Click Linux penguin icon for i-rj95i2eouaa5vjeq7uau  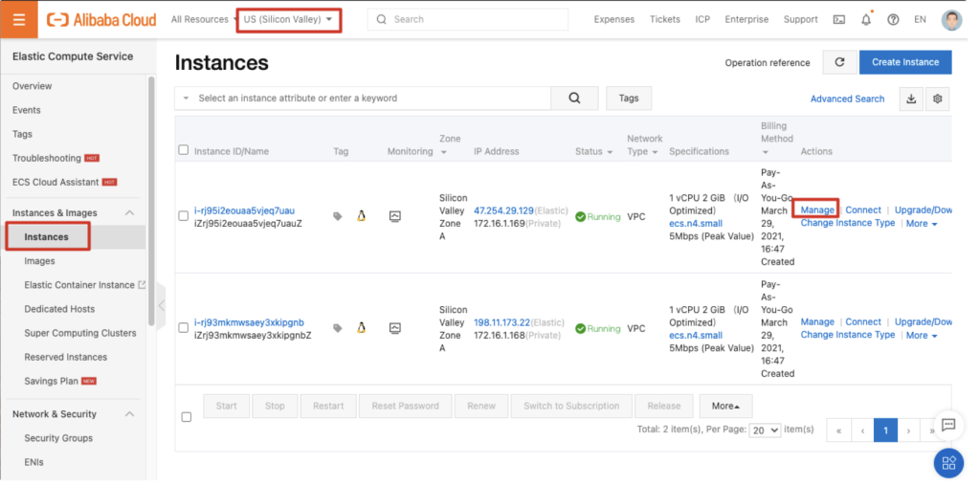[361, 216]
